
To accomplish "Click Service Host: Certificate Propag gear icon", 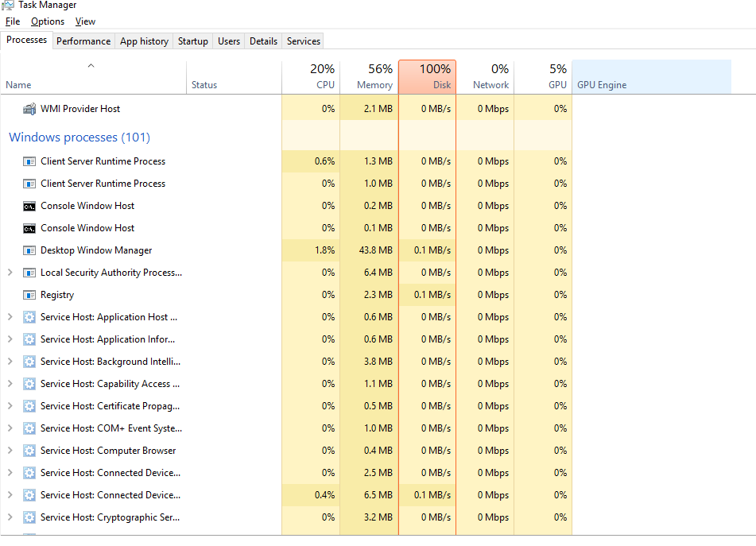I will [29, 406].
